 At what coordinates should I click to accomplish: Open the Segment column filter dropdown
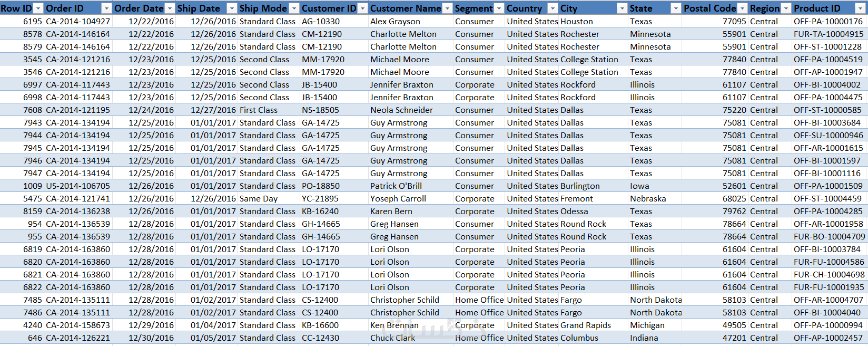click(499, 8)
